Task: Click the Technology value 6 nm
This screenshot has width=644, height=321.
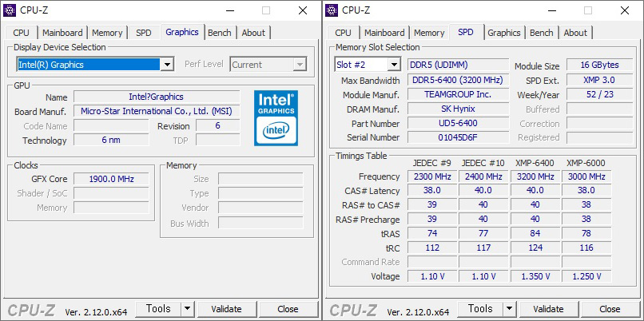Action: point(111,140)
